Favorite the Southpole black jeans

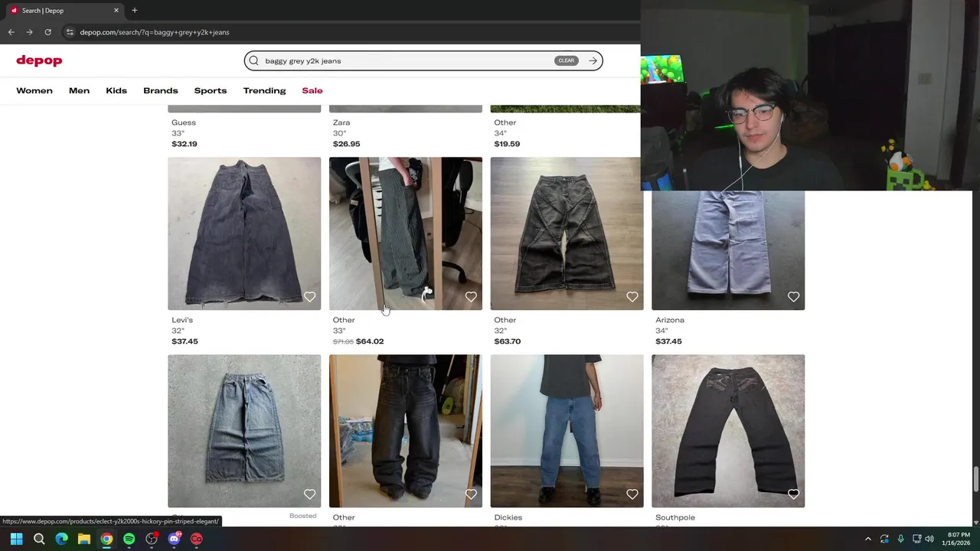793,494
